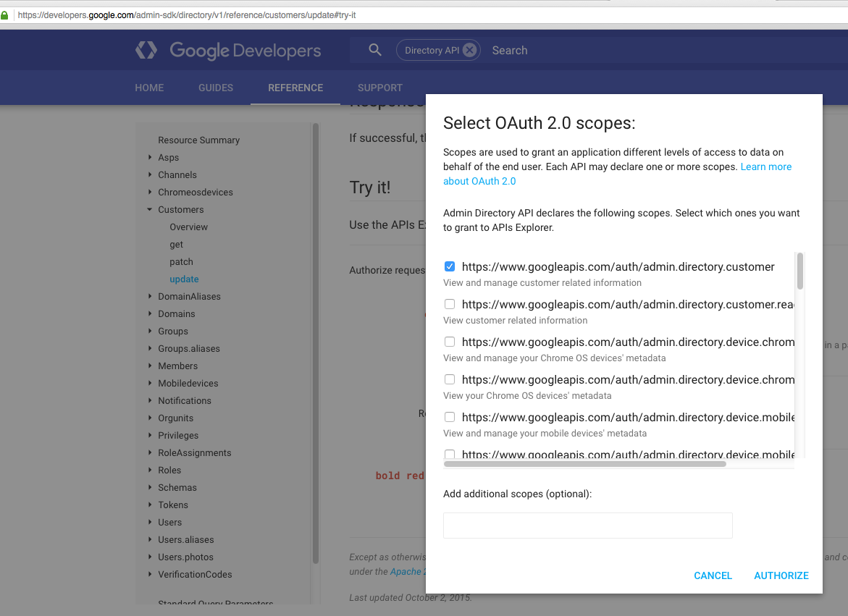The image size is (848, 616).
Task: Expand the Members section
Action: pyautogui.click(x=150, y=366)
